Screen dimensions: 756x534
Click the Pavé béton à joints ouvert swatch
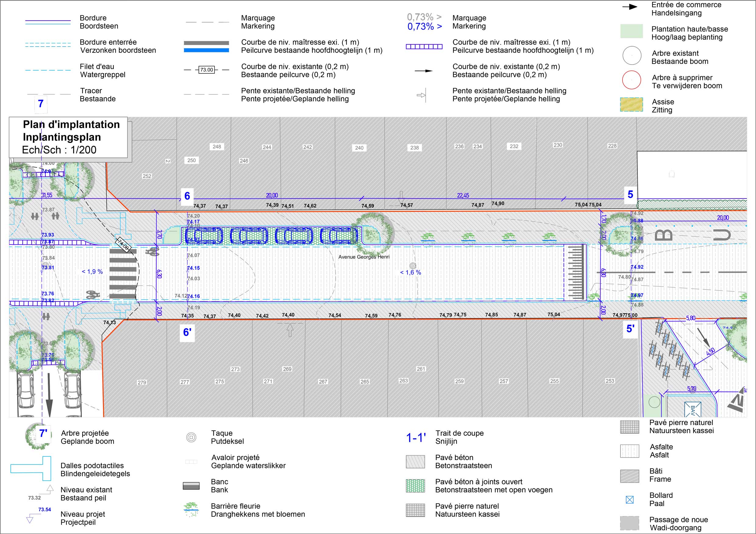pos(416,486)
